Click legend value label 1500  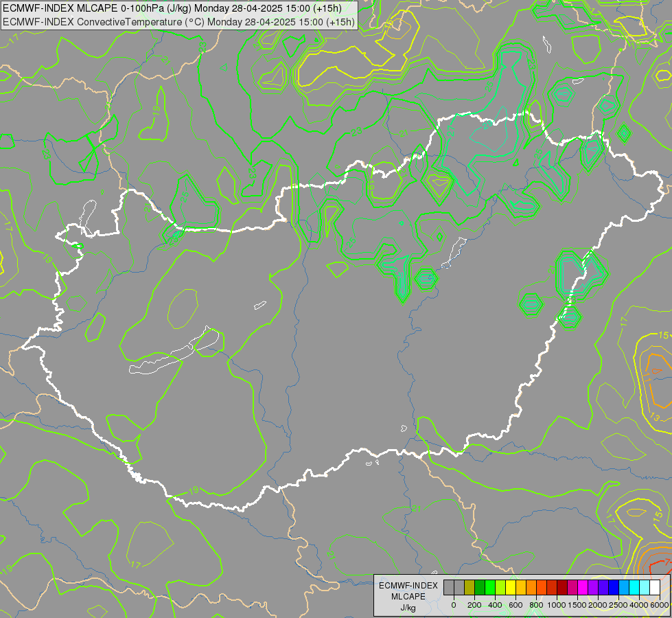pos(578,605)
